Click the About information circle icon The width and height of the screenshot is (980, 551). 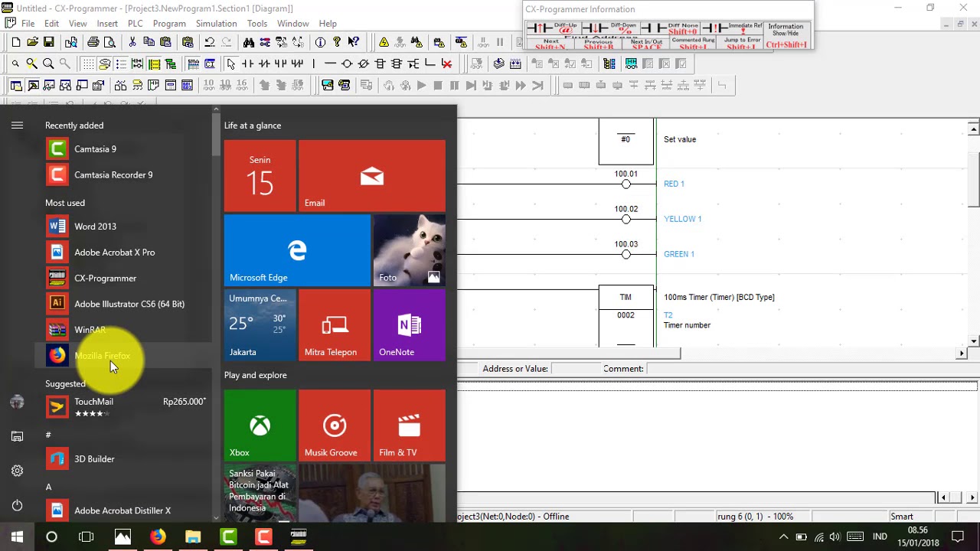(320, 43)
